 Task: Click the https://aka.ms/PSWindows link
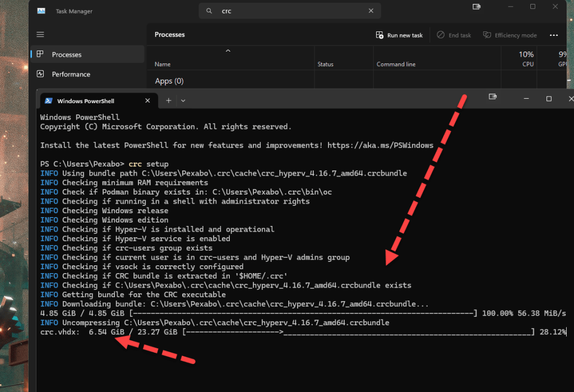pos(381,145)
